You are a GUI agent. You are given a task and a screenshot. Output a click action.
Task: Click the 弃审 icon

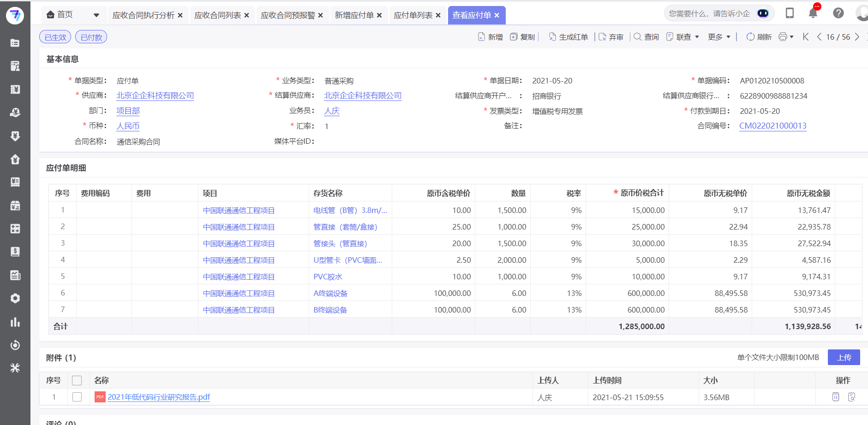pos(602,36)
